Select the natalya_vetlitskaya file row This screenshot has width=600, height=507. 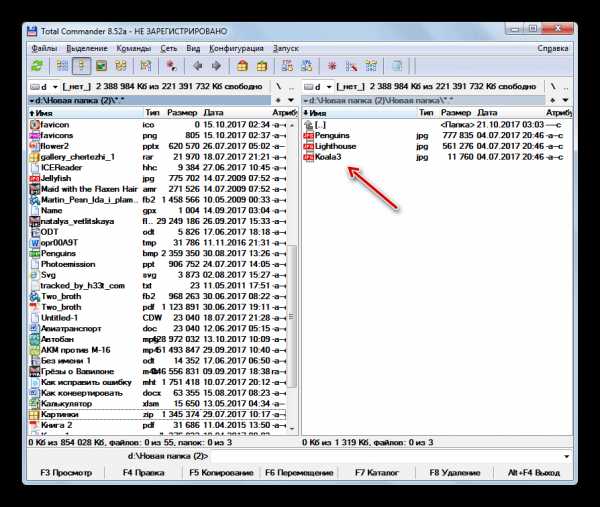tap(157, 221)
